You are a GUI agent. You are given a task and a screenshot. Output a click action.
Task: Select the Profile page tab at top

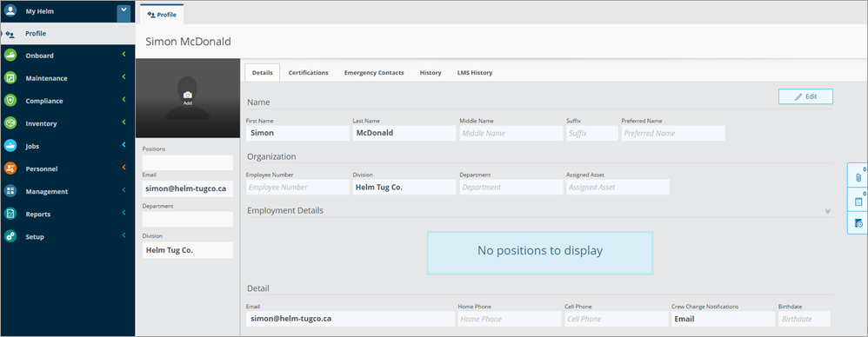[162, 15]
